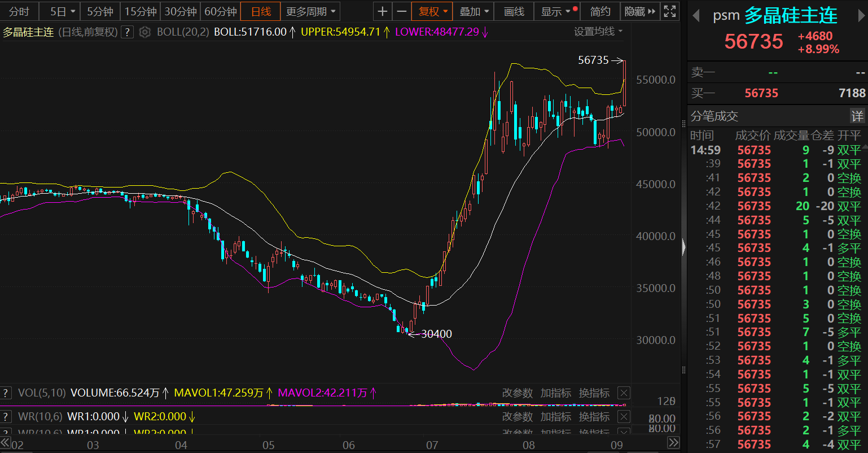The image size is (868, 453).
Task: Expand the 更多周期 period dropdown
Action: pyautogui.click(x=311, y=11)
